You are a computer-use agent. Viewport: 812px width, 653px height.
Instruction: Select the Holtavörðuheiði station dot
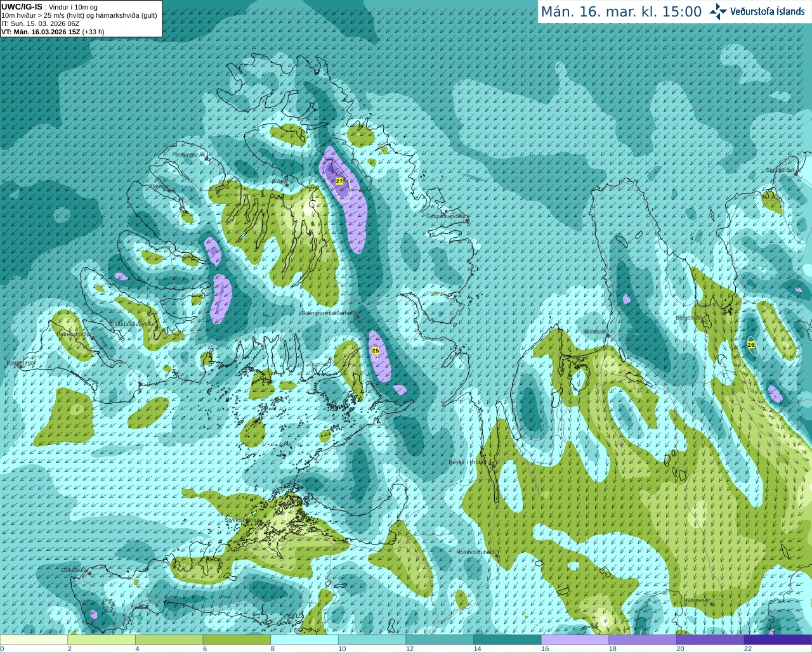coord(497,556)
